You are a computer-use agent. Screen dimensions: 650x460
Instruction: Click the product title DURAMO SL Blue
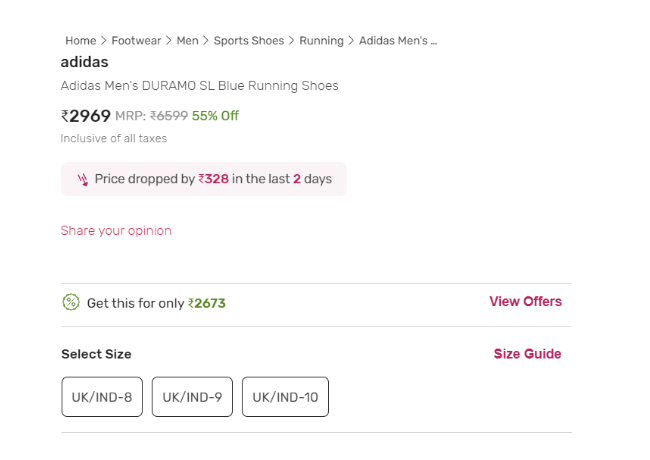tap(199, 86)
